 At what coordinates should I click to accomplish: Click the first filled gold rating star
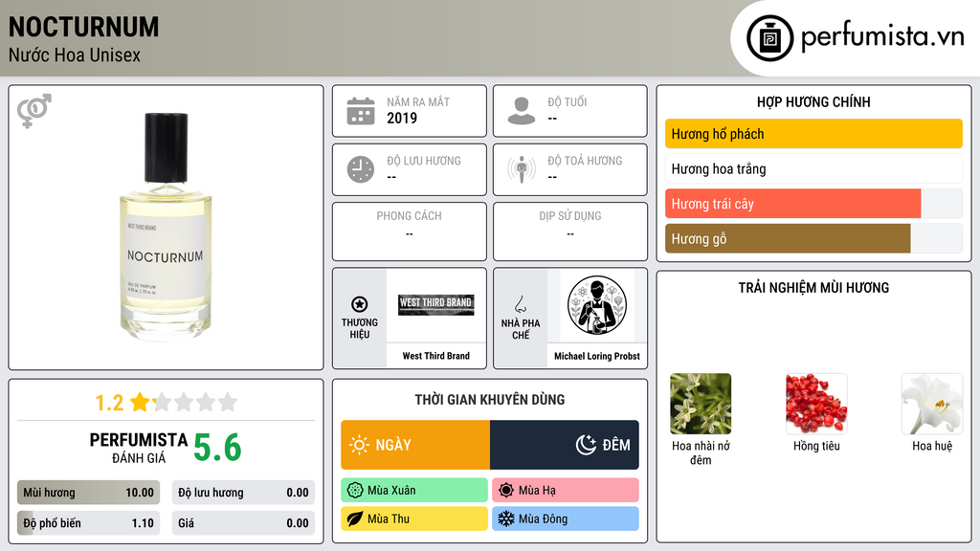tap(140, 402)
